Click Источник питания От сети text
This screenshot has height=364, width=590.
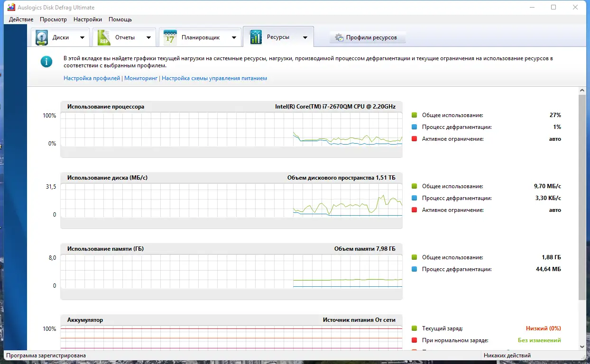(359, 320)
